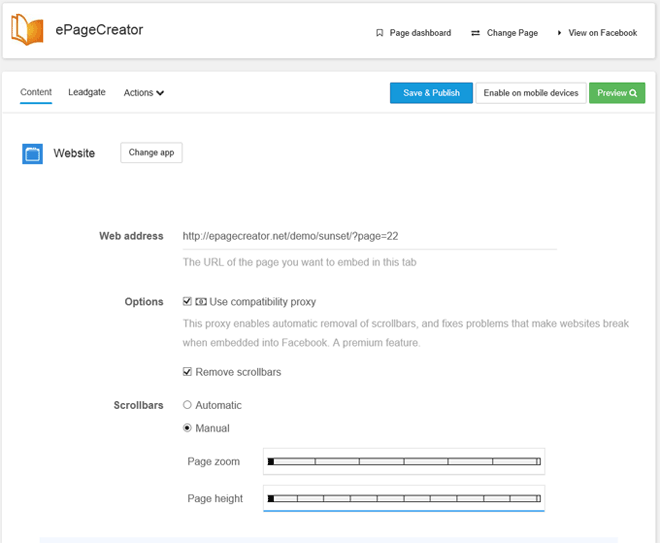
Task: Click the View on Facebook arrow icon
Action: [x=560, y=33]
